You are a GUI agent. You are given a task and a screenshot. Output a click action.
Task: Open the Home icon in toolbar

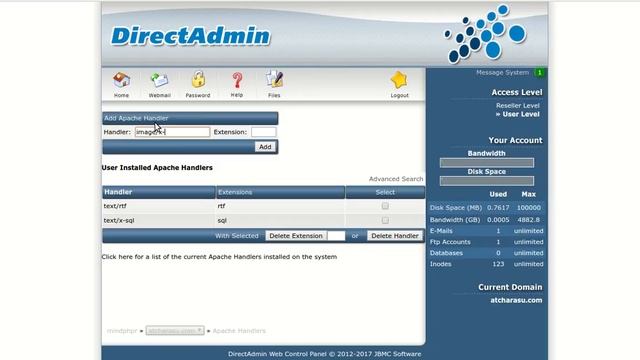pyautogui.click(x=121, y=80)
